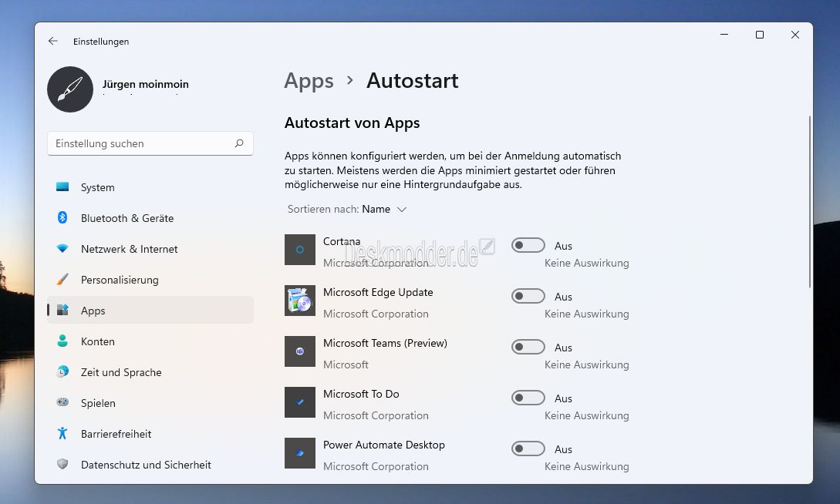Click the Netzwerk wifi icon
This screenshot has width=840, height=504.
click(62, 248)
